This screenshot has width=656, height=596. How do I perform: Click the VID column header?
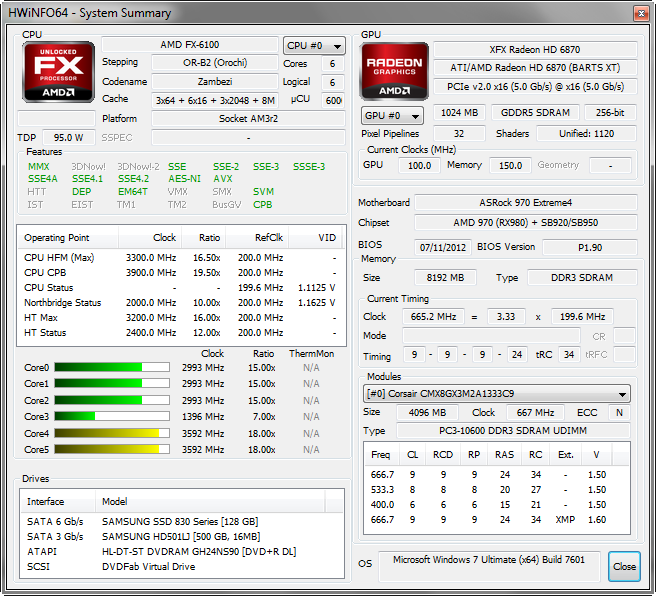tap(316, 238)
